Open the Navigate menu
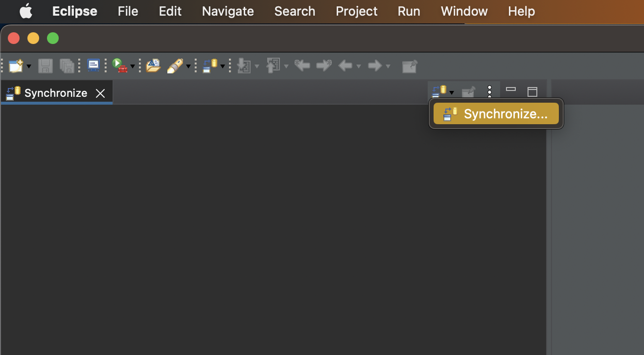Viewport: 644px width, 355px height. (x=228, y=11)
